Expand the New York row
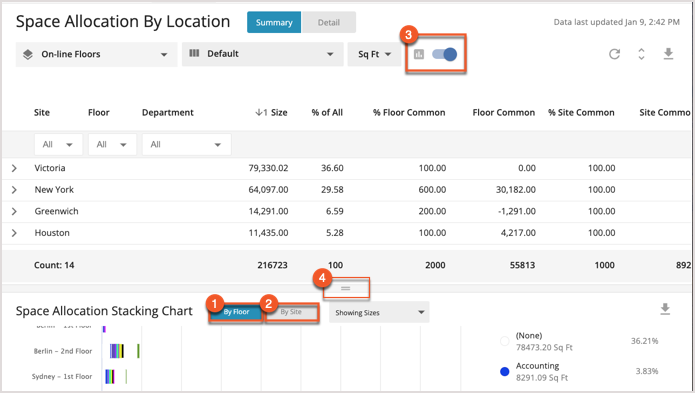 (x=14, y=190)
